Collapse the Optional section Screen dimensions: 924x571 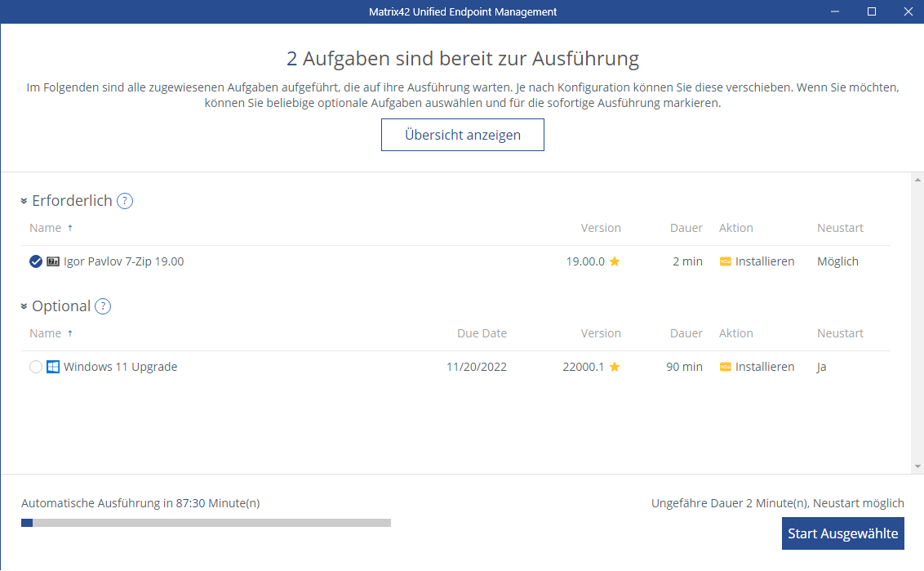[x=24, y=306]
